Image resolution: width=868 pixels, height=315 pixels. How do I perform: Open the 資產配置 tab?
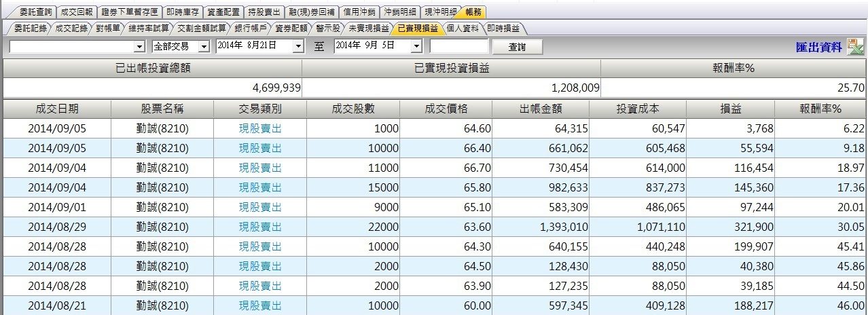pyautogui.click(x=223, y=12)
